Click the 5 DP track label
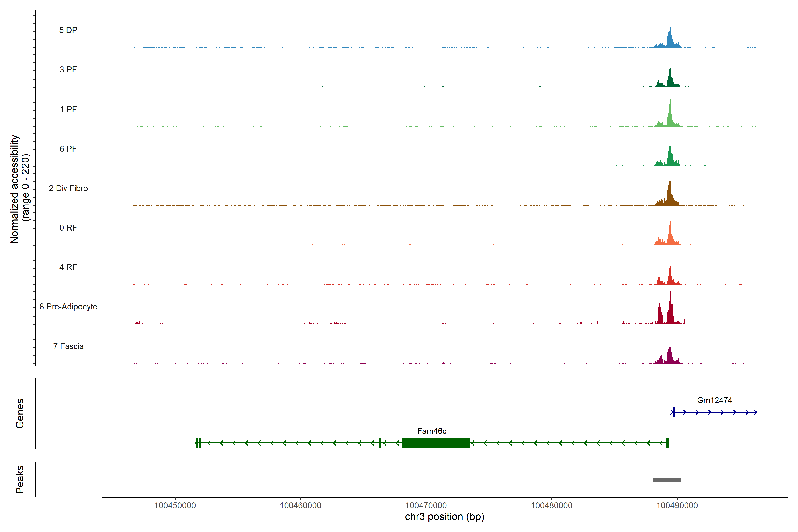Image resolution: width=798 pixels, height=532 pixels. (x=68, y=30)
